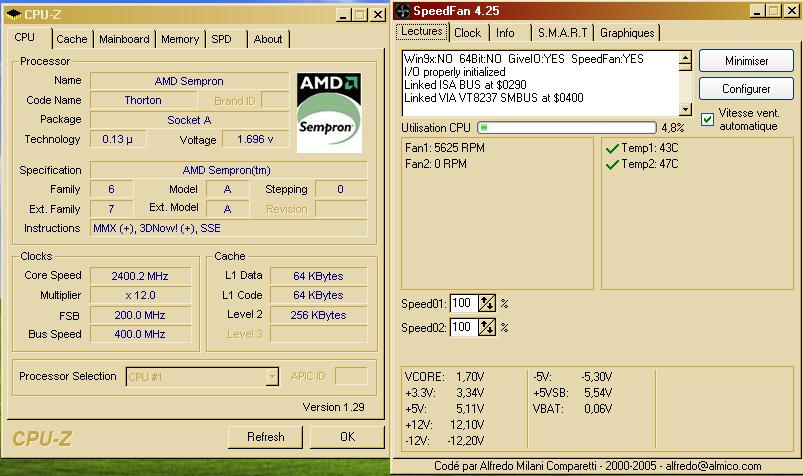Image resolution: width=803 pixels, height=476 pixels.
Task: Click the Instructions field MMX, 3DNow!, SSE
Action: coord(228,228)
